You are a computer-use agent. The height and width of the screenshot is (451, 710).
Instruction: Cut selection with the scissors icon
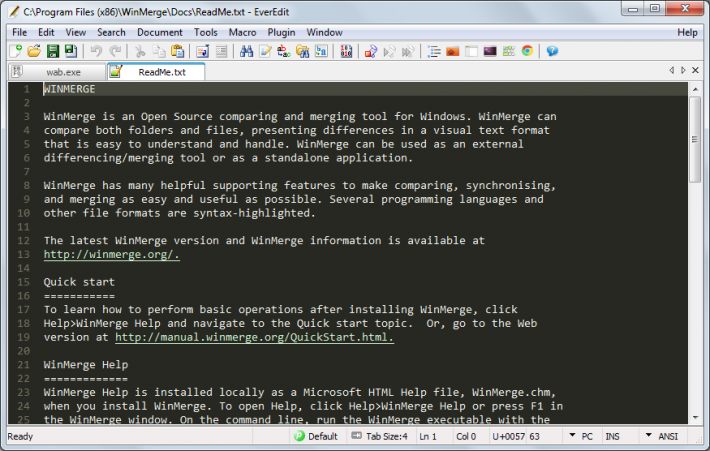pos(140,51)
